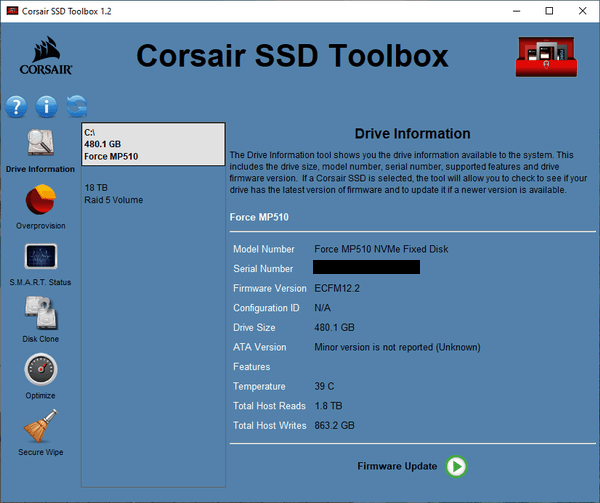The width and height of the screenshot is (600, 503).
Task: Click the redacted Serial Number value field
Action: pos(366,268)
